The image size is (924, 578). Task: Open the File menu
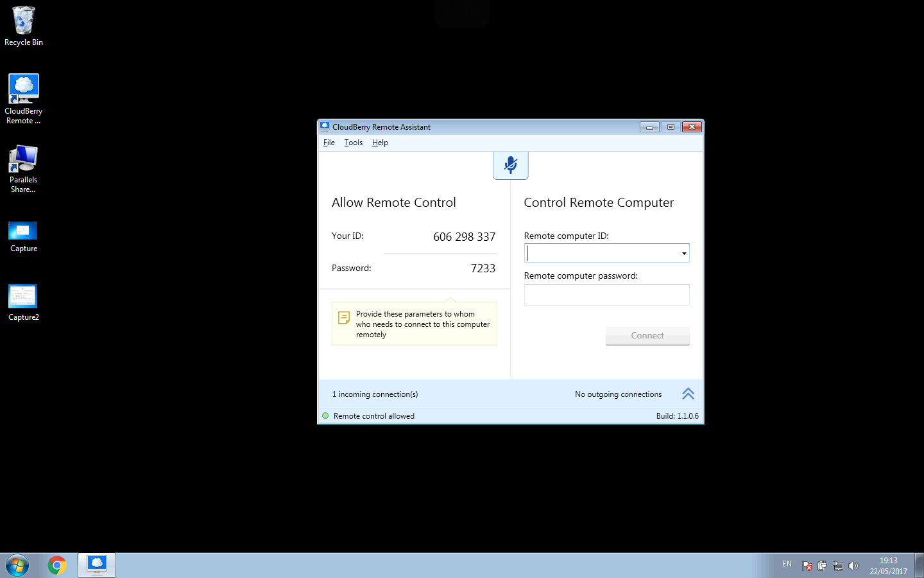(x=329, y=143)
